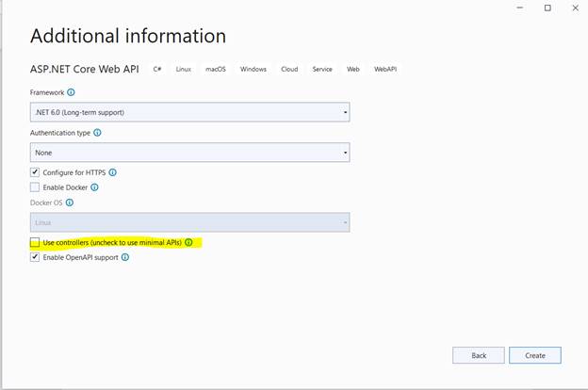Click the Configure for HTTPS info icon

click(x=112, y=172)
